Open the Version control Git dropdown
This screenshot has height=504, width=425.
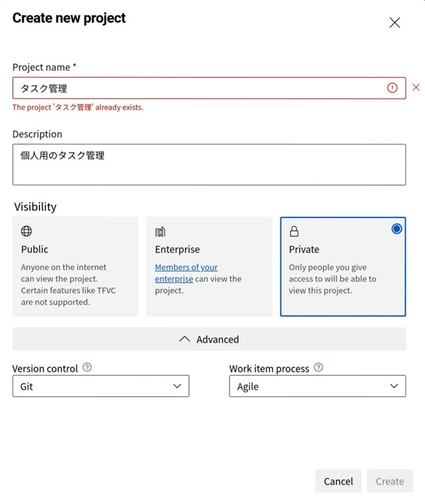101,386
